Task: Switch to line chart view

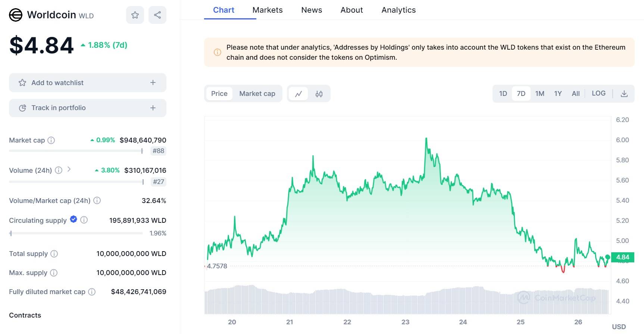Action: coord(298,94)
